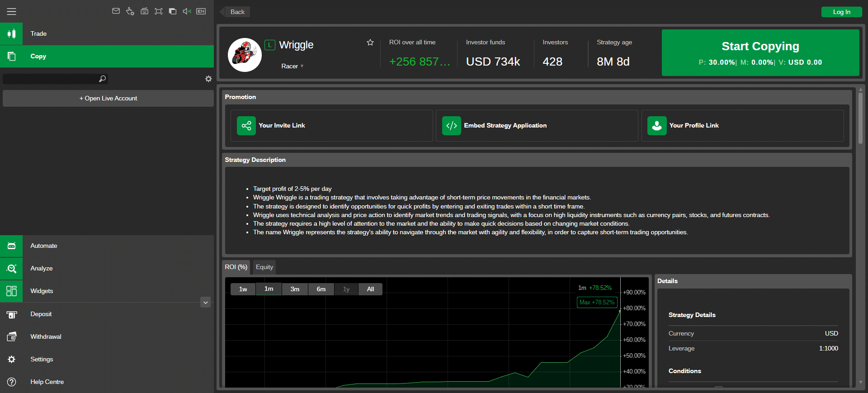Screen dimensions: 868x393
Task: Click the Copy section pages icon
Action: coord(11,56)
